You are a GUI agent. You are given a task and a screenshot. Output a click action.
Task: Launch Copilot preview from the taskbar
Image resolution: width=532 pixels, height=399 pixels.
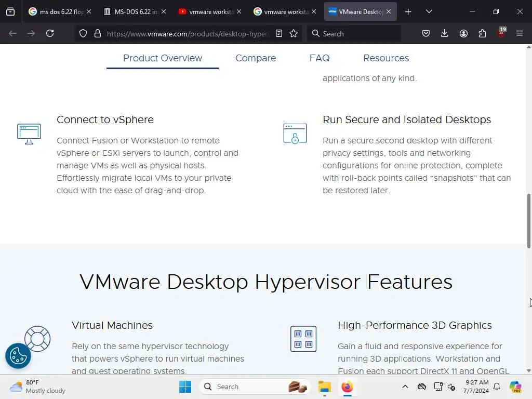click(515, 387)
